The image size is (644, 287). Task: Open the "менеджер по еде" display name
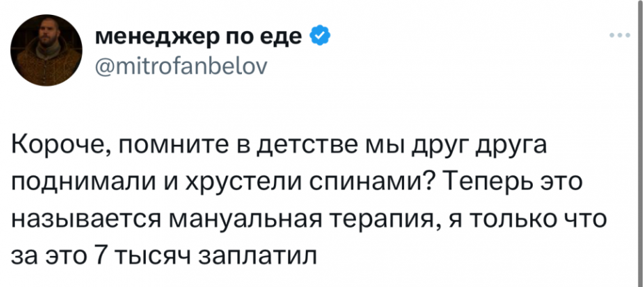(199, 35)
